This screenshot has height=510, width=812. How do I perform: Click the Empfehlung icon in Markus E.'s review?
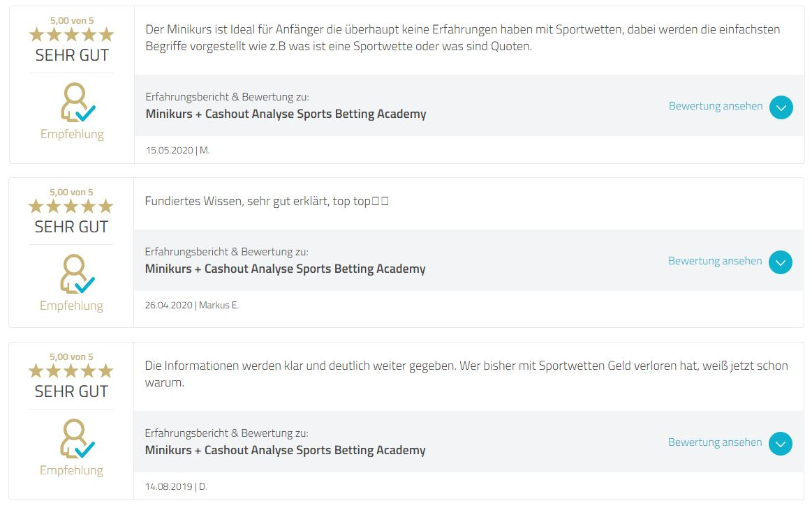[x=75, y=274]
